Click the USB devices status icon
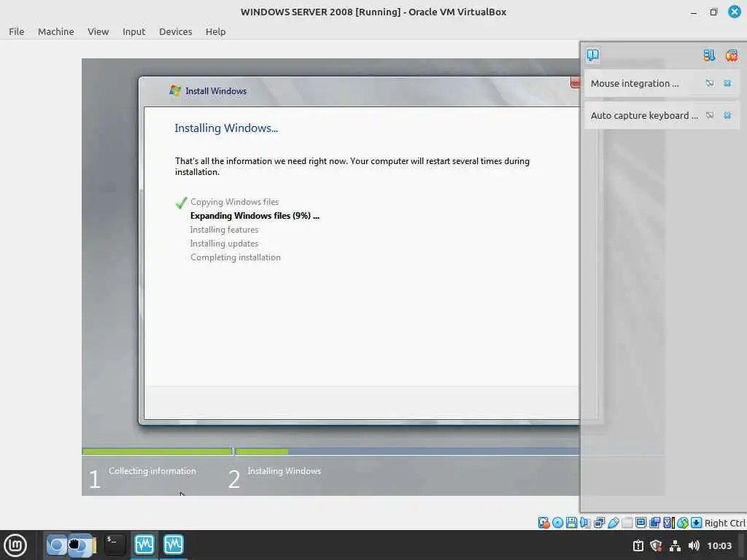747x560 pixels. coord(613,523)
